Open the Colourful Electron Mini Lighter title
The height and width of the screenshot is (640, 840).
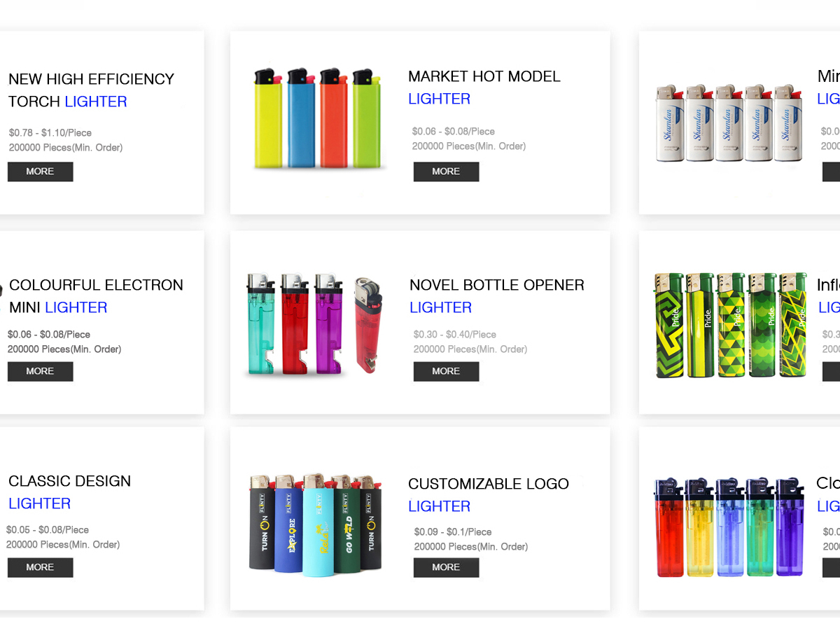pos(96,296)
